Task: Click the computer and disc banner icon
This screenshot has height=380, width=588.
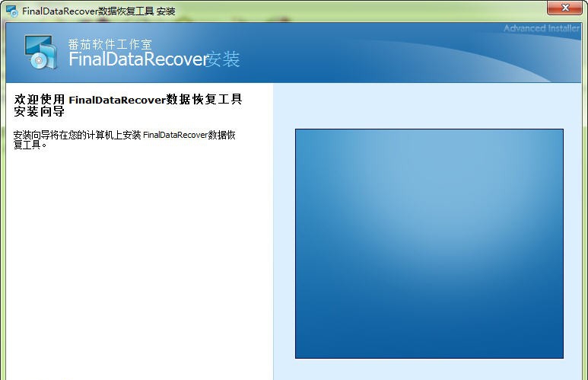Action: pos(40,52)
